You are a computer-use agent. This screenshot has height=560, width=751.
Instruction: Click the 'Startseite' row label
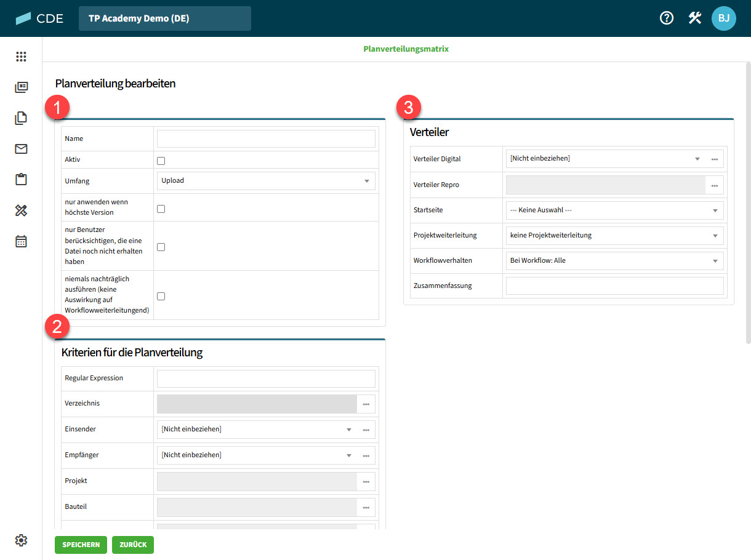[428, 210]
